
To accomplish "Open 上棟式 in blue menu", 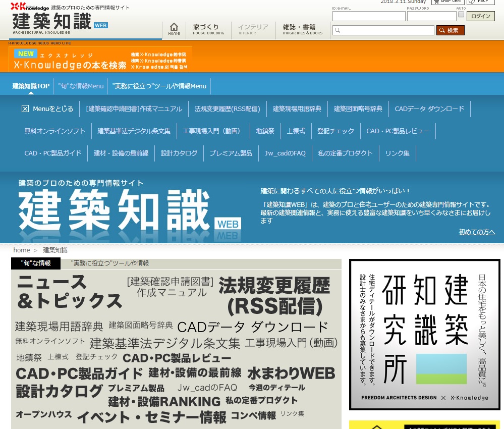I will 296,131.
